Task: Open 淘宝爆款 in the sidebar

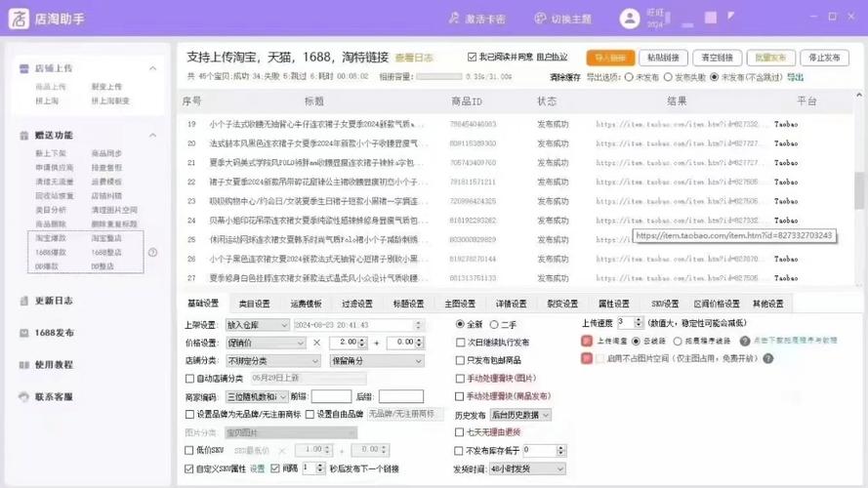Action: pos(51,238)
